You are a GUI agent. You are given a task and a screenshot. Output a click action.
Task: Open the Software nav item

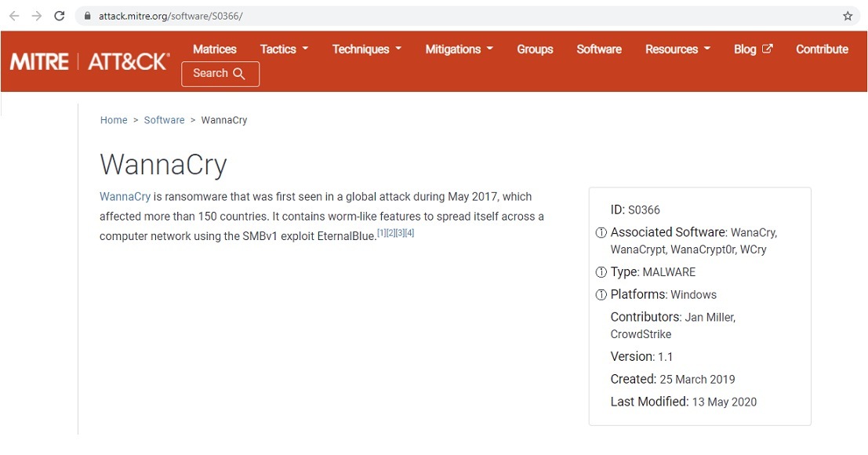click(599, 49)
